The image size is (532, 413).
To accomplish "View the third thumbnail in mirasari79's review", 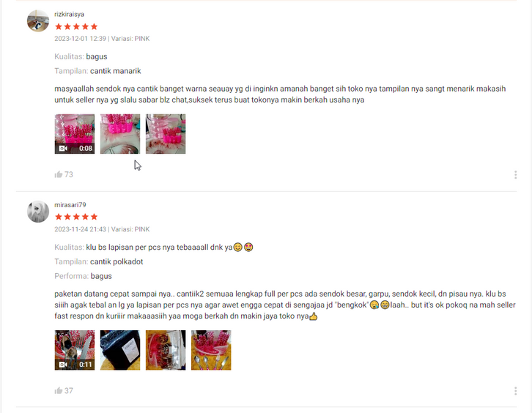I will coord(166,350).
